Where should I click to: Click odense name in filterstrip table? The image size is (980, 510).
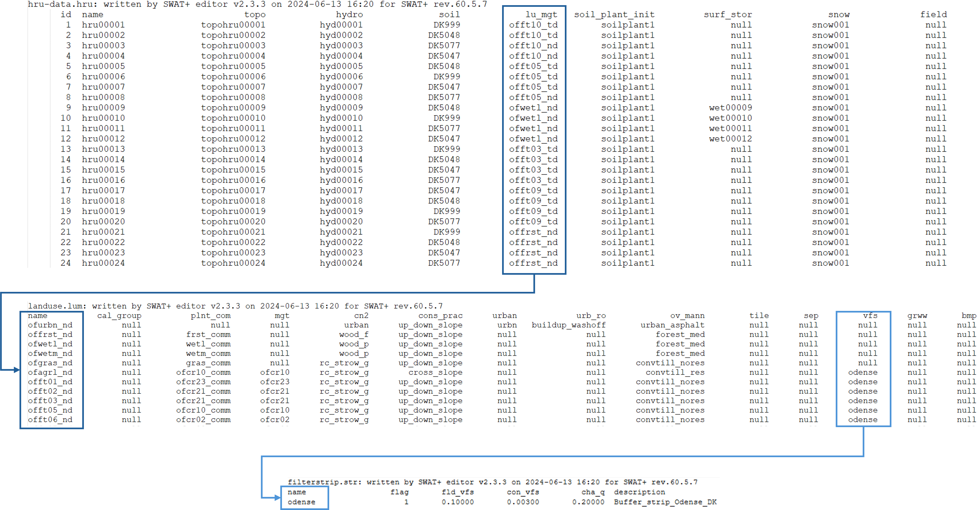pyautogui.click(x=301, y=502)
